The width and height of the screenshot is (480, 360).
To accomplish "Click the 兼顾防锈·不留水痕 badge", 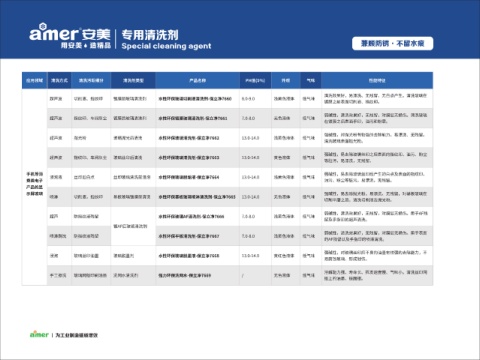I will point(393,43).
